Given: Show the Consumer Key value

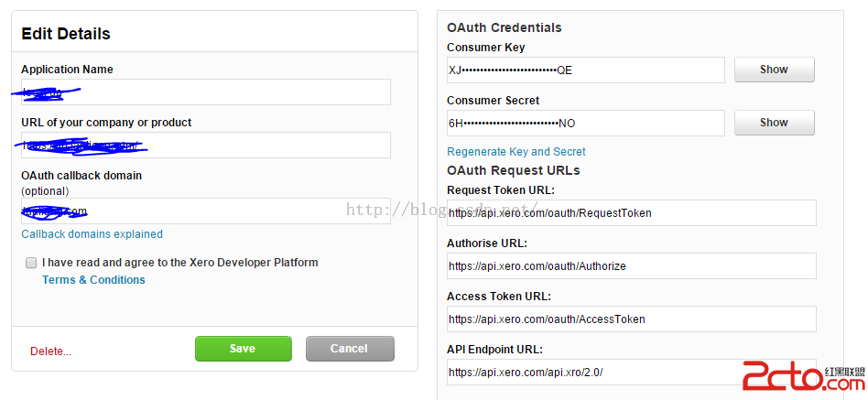Looking at the screenshot, I should click(x=774, y=70).
